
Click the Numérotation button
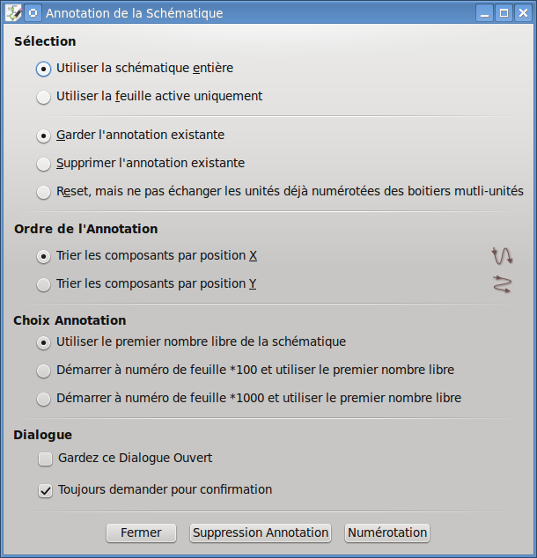387,533
